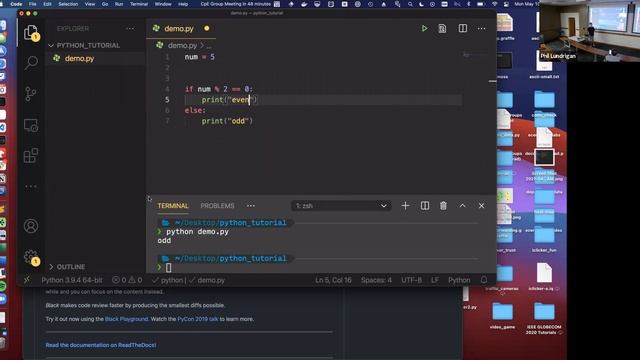Open the Manage gear icon
The image size is (640, 360).
tap(31, 257)
